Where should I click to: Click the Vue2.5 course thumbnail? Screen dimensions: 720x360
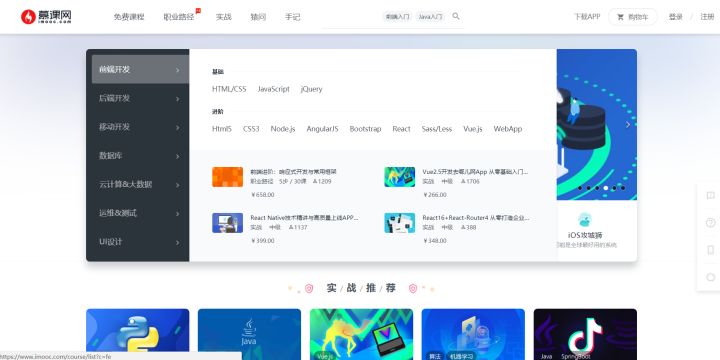pos(399,177)
